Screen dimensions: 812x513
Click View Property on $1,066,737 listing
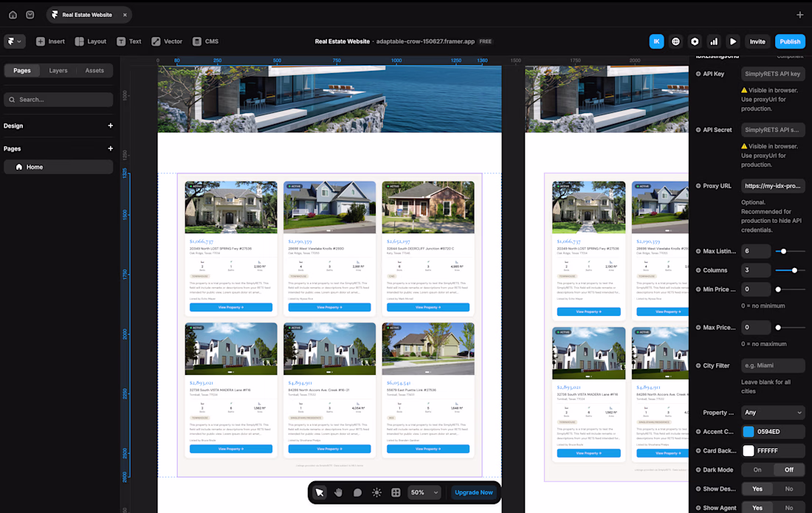click(x=230, y=308)
